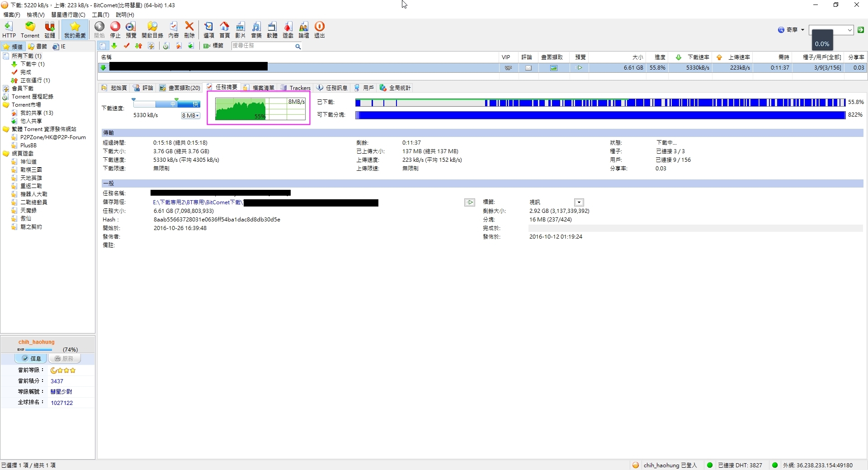The width and height of the screenshot is (868, 470).
Task: Click the task search magnifier icon
Action: tap(298, 47)
